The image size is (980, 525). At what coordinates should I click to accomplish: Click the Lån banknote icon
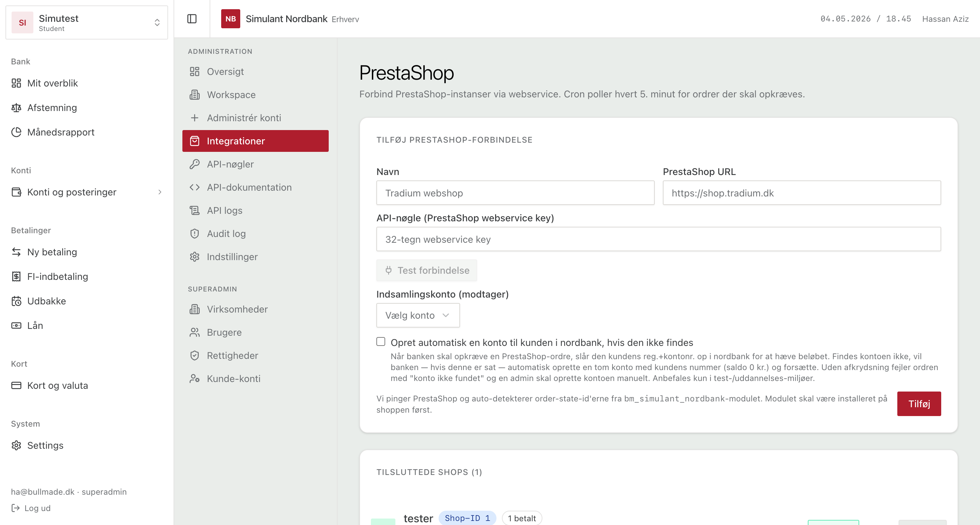(16, 325)
